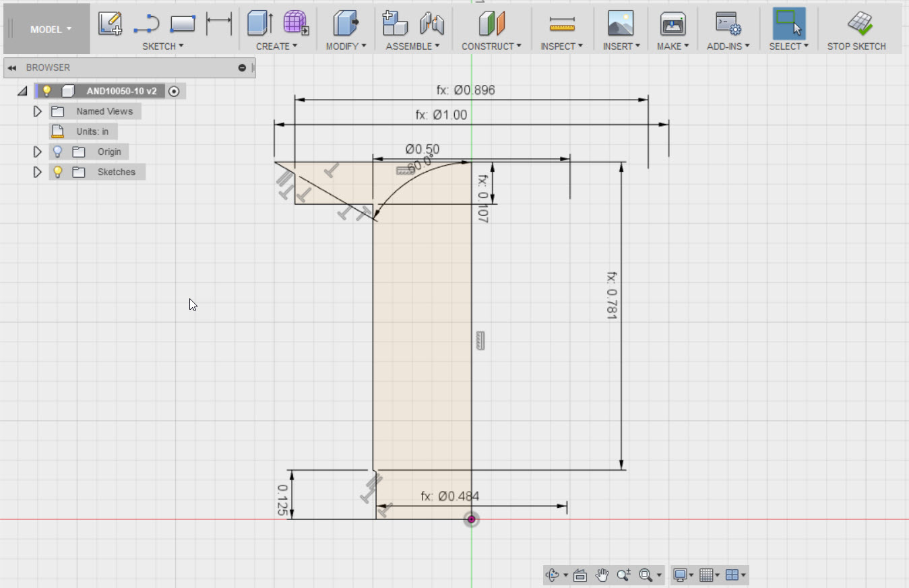Toggle visibility of the Origin folder

57,152
